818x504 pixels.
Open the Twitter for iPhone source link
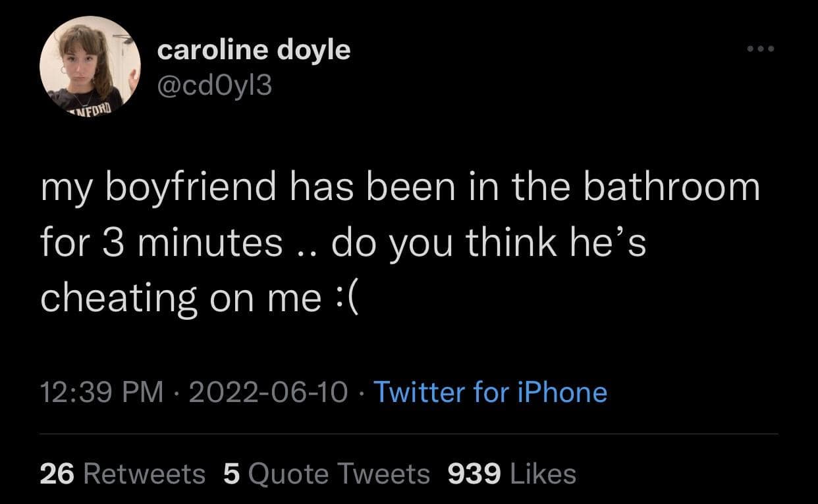pos(490,393)
